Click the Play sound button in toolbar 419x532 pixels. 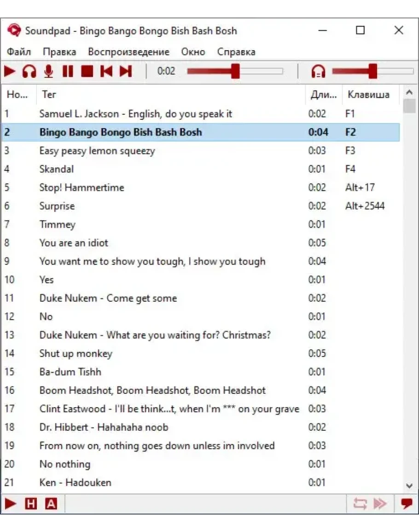pyautogui.click(x=10, y=71)
